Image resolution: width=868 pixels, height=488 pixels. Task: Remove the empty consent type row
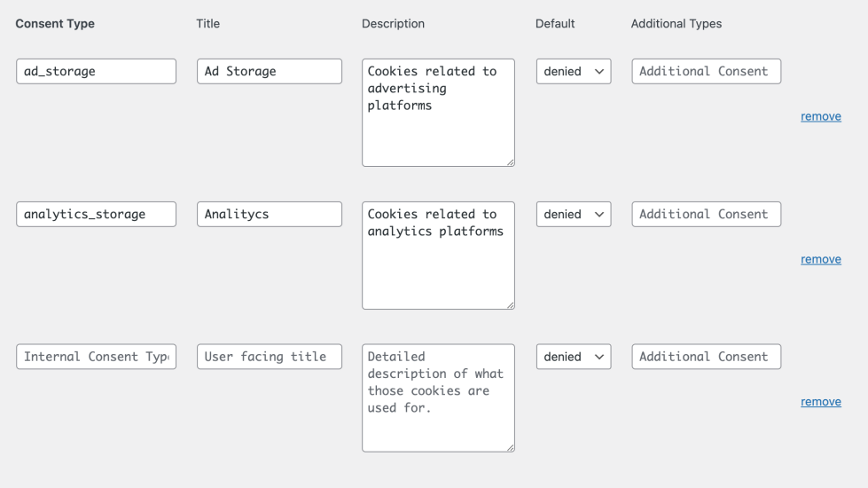pos(820,402)
